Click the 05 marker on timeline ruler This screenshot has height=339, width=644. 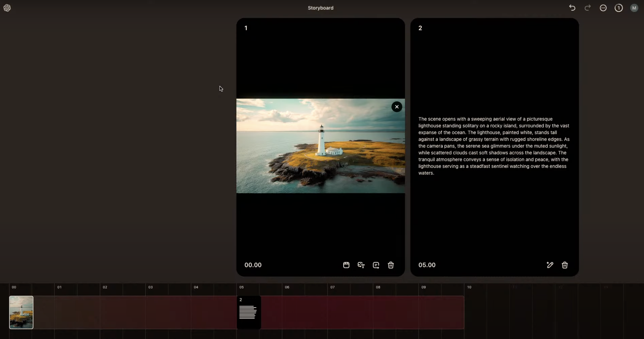coord(241,287)
